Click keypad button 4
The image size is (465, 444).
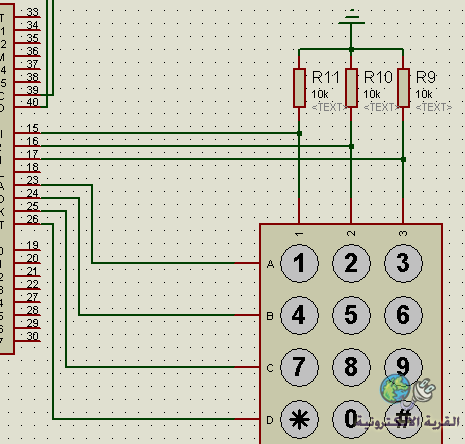[299, 315]
